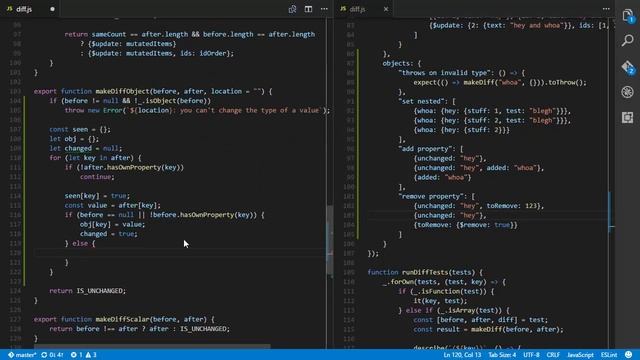Open More Actions menu of left editor group
Screen dimensions: 640x360
pyautogui.click(x=324, y=9)
